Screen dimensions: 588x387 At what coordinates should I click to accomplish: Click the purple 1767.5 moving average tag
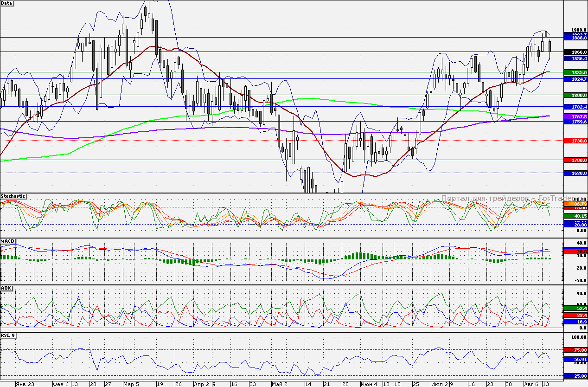(575, 116)
